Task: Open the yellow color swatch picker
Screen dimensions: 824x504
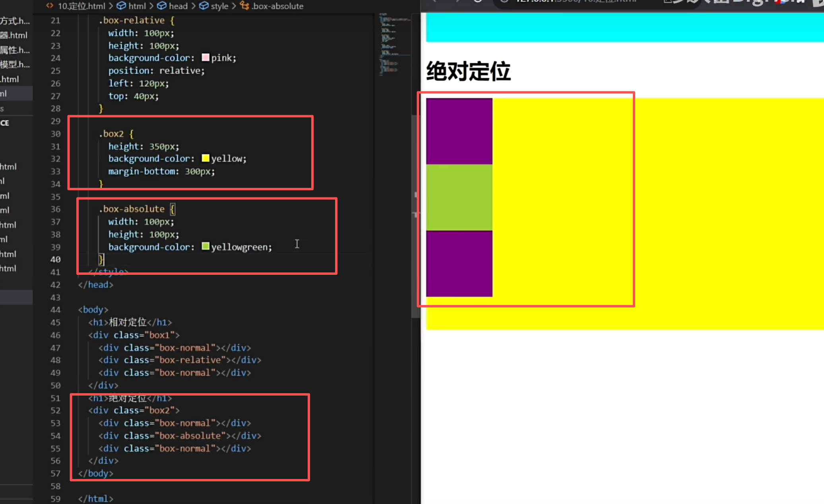Action: click(205, 158)
